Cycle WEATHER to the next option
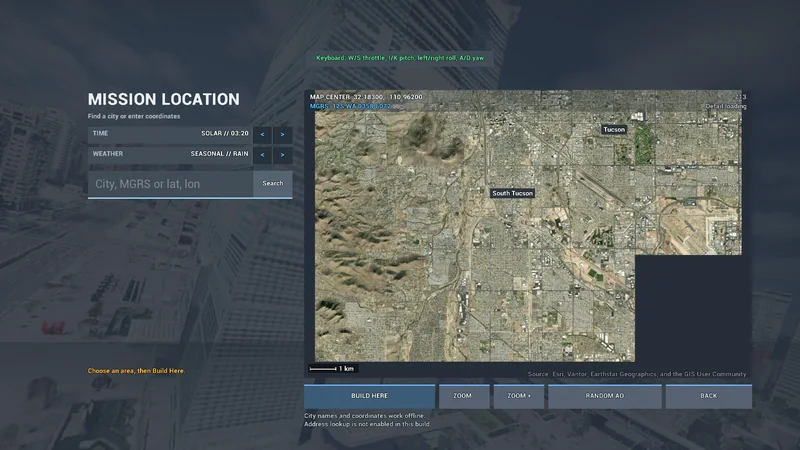800x450 pixels. click(282, 155)
